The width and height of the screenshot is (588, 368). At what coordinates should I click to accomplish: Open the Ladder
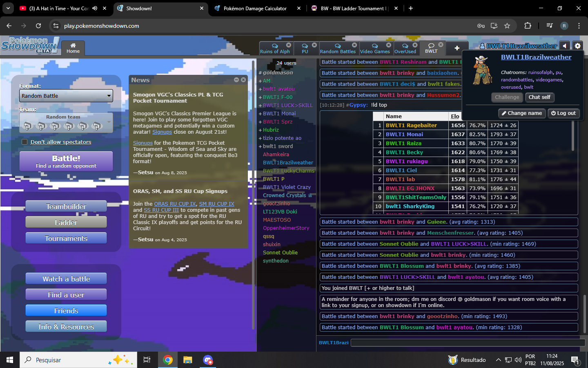pyautogui.click(x=66, y=222)
